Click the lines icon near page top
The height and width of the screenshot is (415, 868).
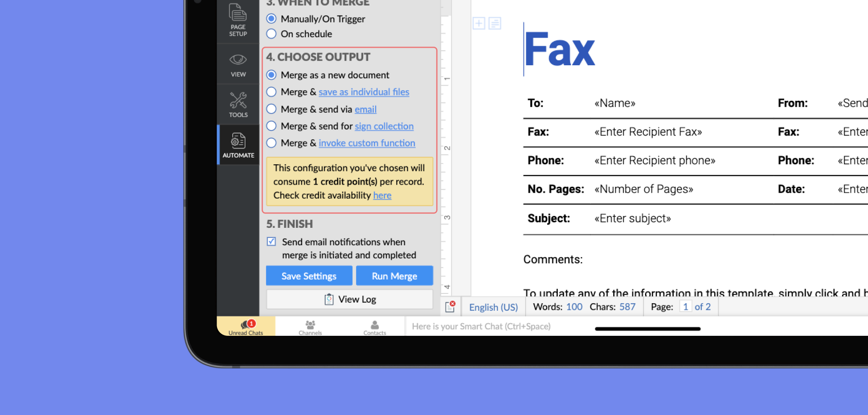pyautogui.click(x=495, y=23)
